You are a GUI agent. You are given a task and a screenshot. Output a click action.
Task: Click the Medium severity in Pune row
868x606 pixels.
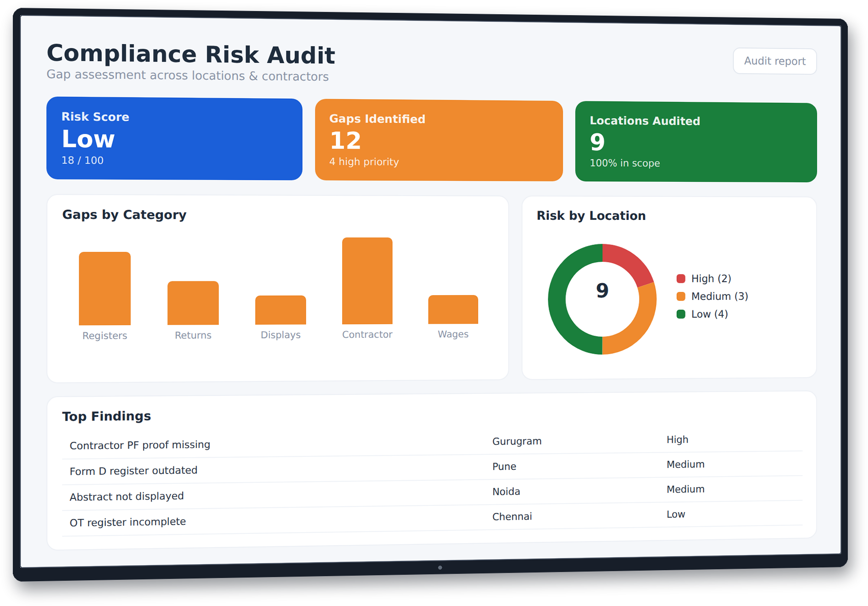coord(685,465)
